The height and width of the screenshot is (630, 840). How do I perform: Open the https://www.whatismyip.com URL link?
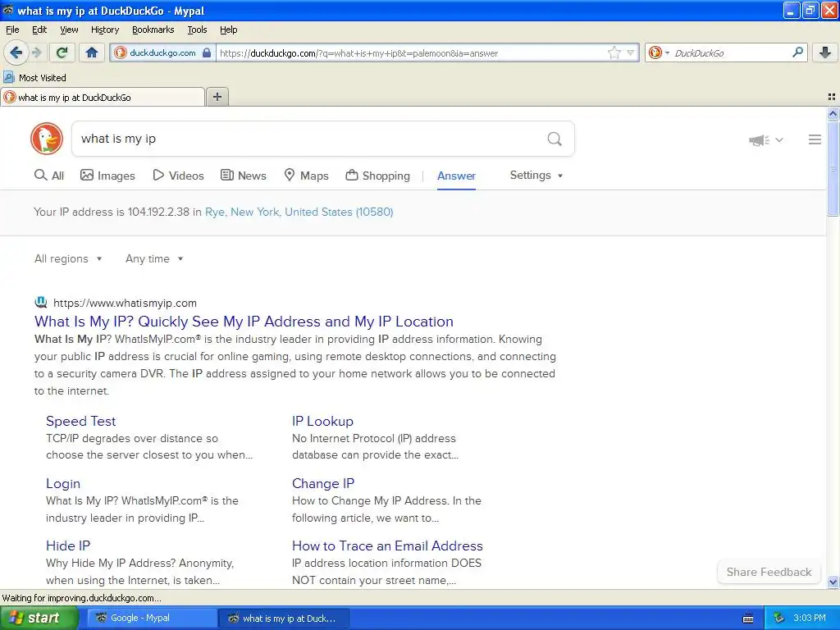click(125, 303)
